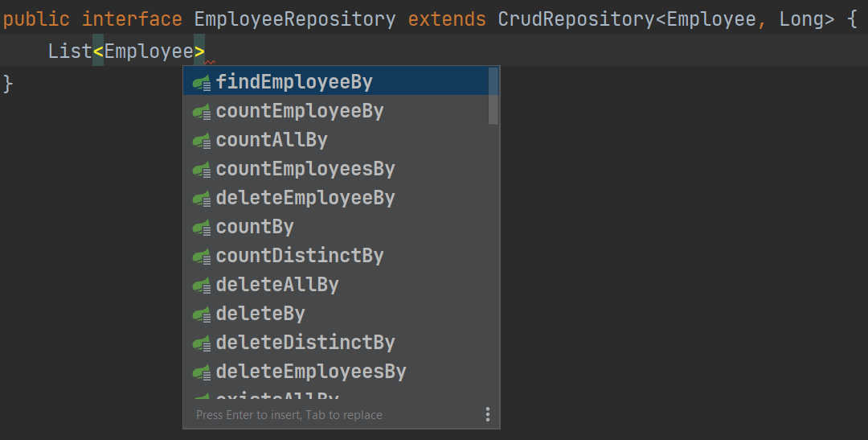This screenshot has width=868, height=440.
Task: Click the Spring icon beside countEmployeeBy
Action: click(x=202, y=111)
